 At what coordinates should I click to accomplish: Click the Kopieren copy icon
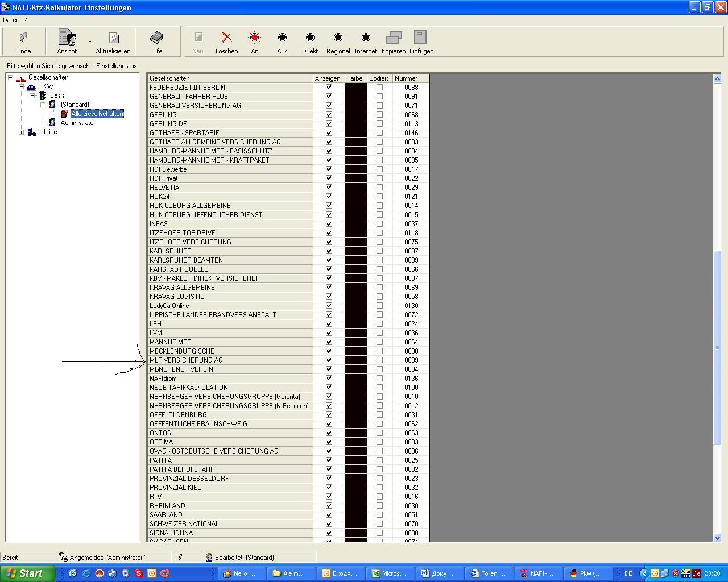click(394, 38)
